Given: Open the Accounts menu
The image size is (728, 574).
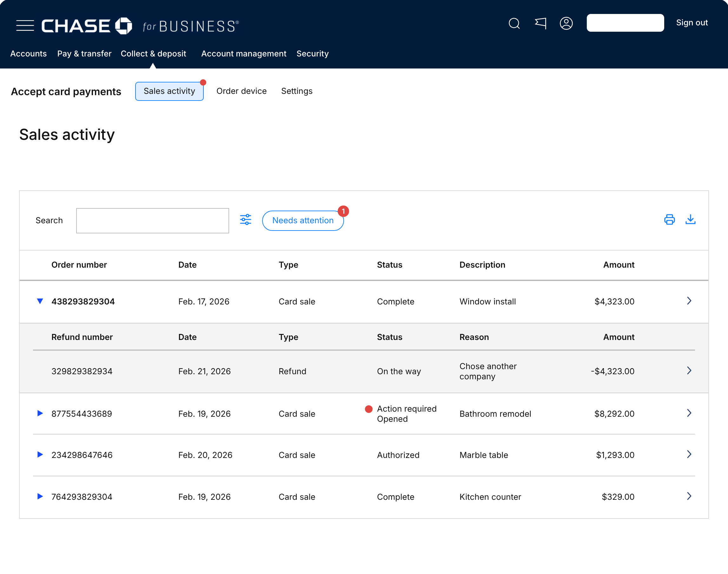Looking at the screenshot, I should point(29,54).
